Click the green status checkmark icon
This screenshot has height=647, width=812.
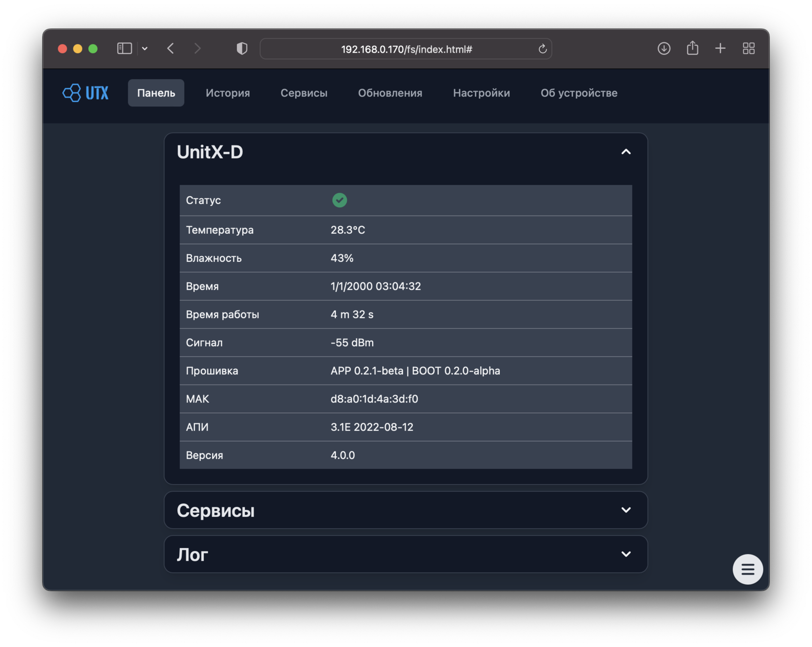pos(340,200)
